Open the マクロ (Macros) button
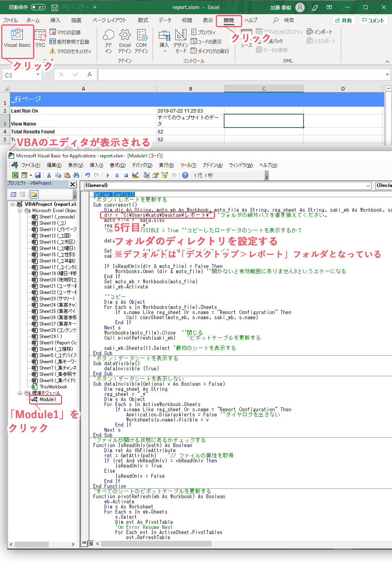Viewport: 392px width, 562px height. click(40, 38)
